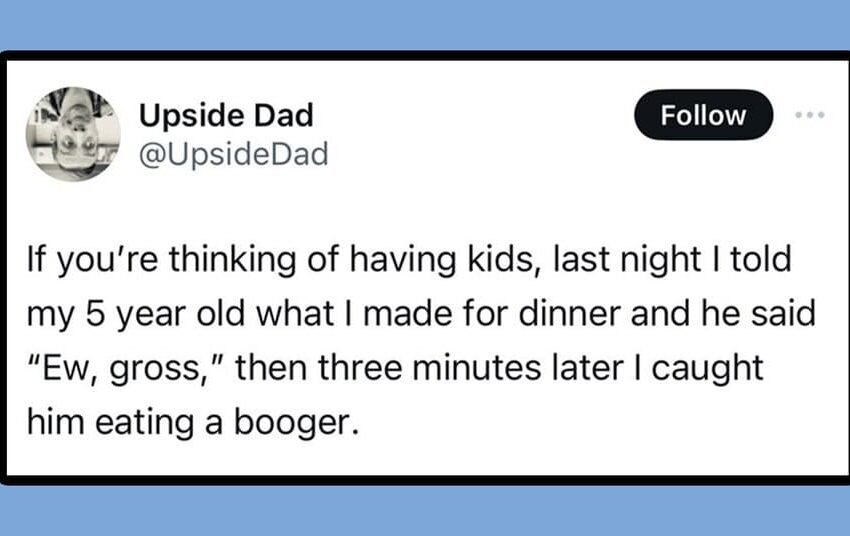This screenshot has width=850, height=536.
Task: Click the phrase "5 year old" in the tweet
Action: (x=165, y=314)
